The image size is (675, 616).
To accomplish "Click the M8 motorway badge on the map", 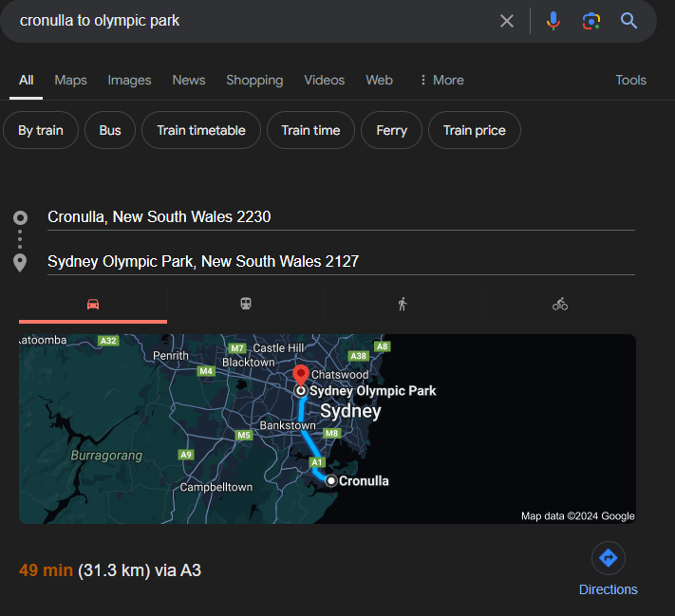I will (x=332, y=433).
